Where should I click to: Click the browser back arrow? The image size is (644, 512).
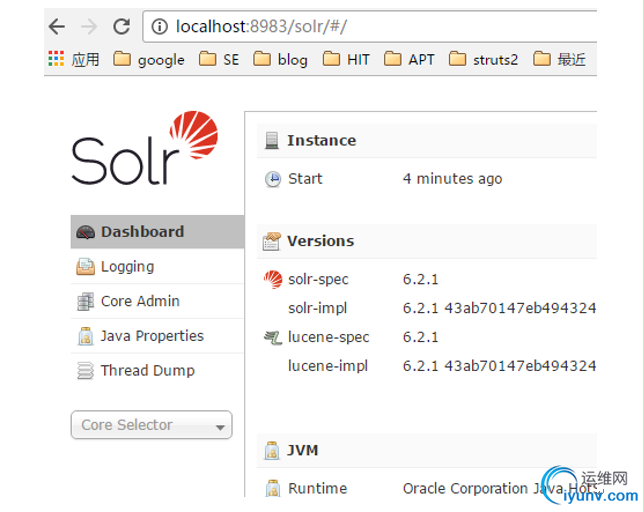57,27
